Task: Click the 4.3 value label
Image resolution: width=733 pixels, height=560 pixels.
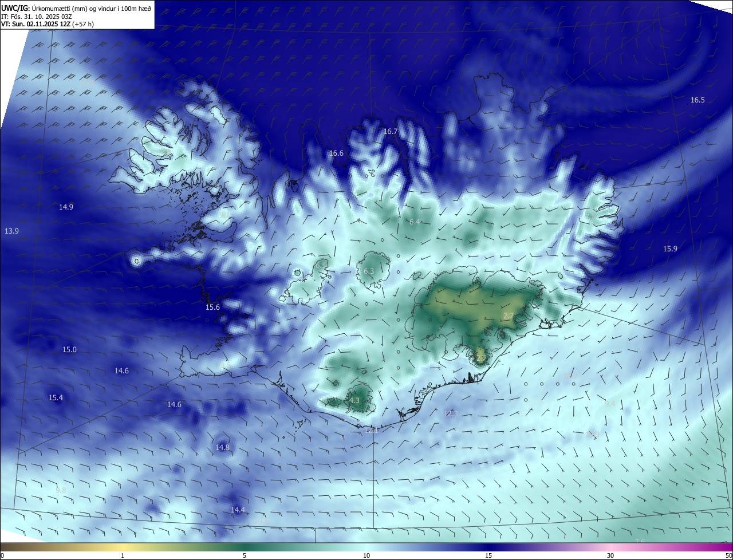Action: click(354, 401)
